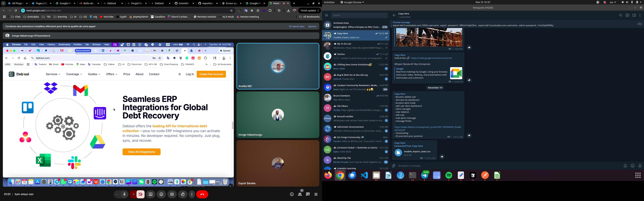Search within the Copy Here channel
The image size is (644, 201).
click(621, 15)
